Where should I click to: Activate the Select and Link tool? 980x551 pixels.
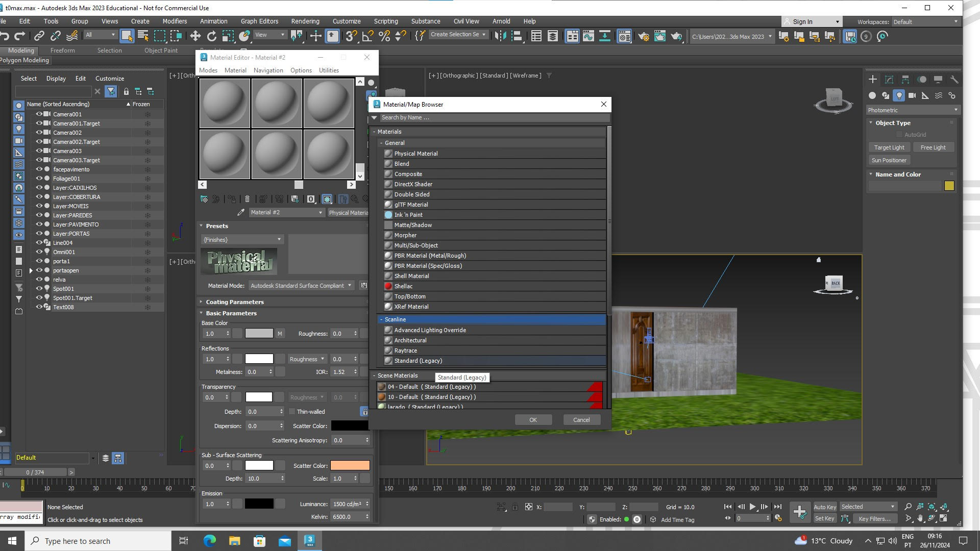pos(39,36)
